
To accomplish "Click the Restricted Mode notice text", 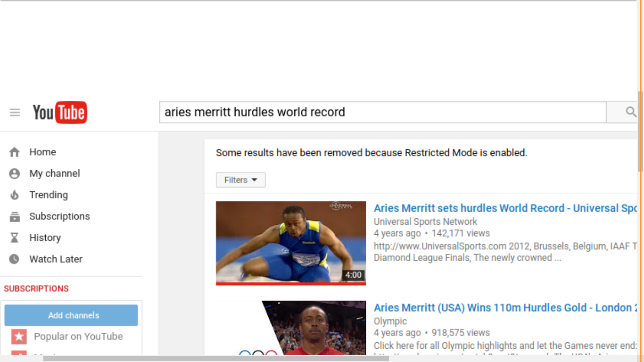I will pos(372,153).
